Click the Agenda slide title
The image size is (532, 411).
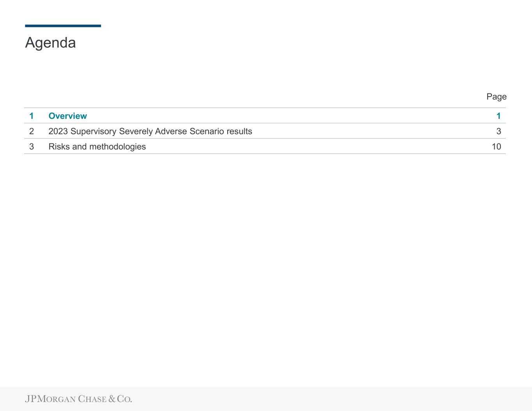pyautogui.click(x=50, y=42)
